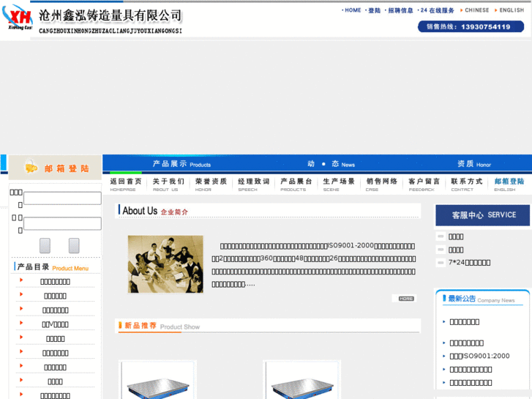
Task: Open right product thumbnail under Product Show
Action: 302,380
